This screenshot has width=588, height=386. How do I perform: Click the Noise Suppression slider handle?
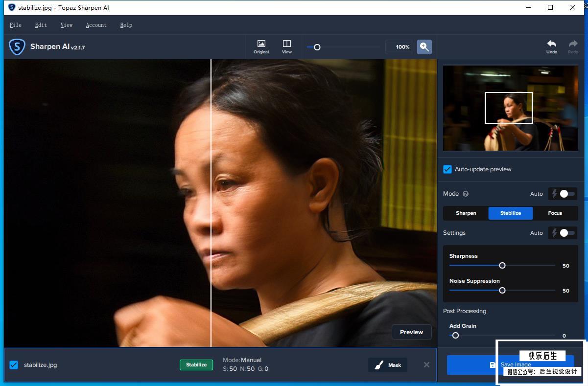click(502, 291)
